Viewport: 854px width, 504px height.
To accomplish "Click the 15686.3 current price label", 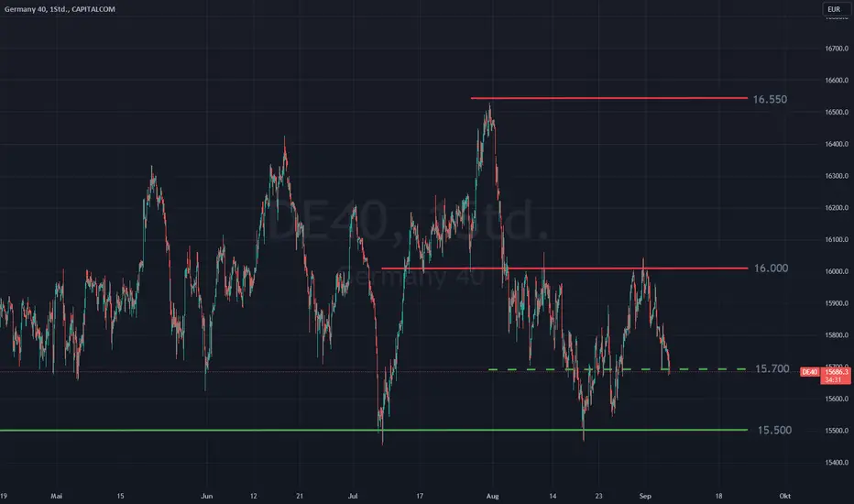I will pyautogui.click(x=836, y=372).
